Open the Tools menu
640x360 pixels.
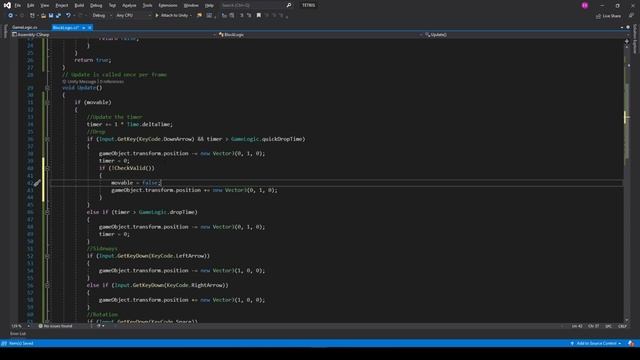(147, 5)
